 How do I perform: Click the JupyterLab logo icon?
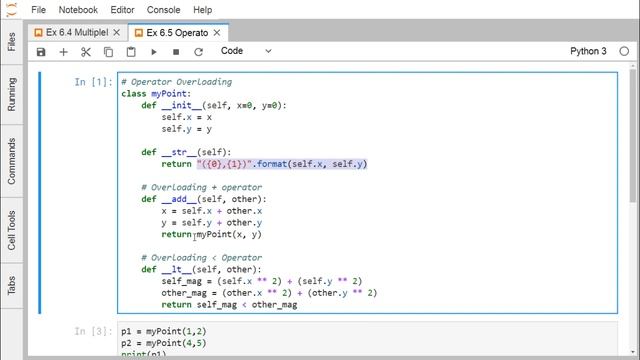pos(12,9)
